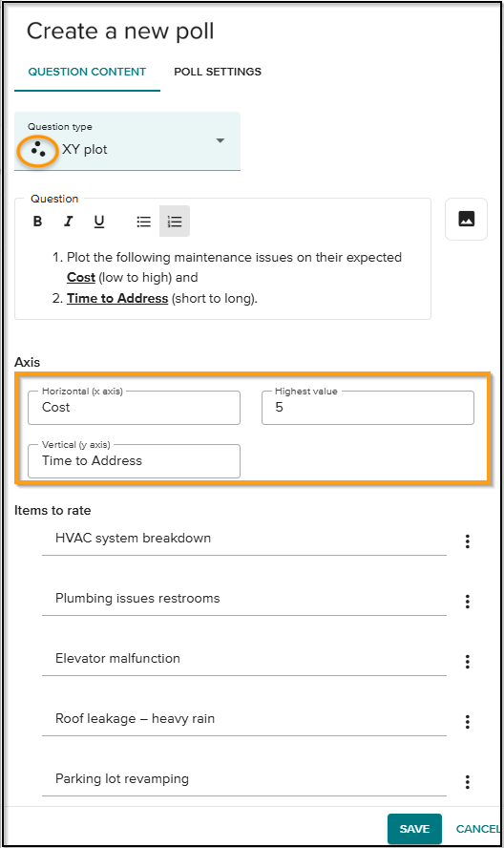Screen dimensions: 504x848
Task: Click the XY plot three-dot icon
Action: (x=38, y=150)
